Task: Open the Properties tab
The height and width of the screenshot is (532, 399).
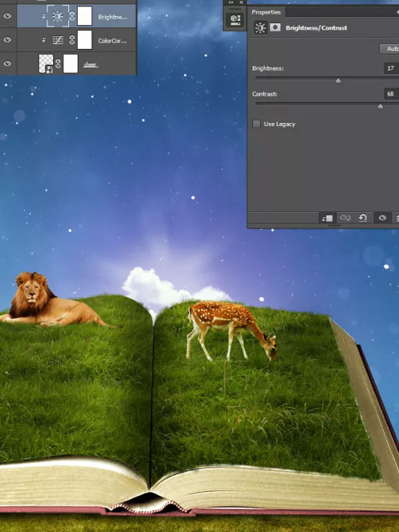Action: pos(266,12)
